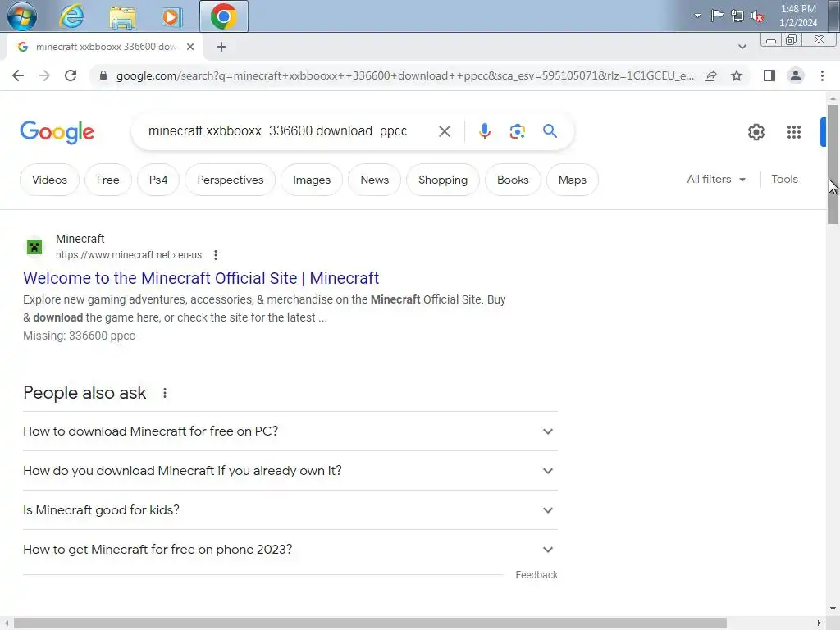Open Internet Explorer from taskbar
The width and height of the screenshot is (840, 630).
click(x=72, y=16)
